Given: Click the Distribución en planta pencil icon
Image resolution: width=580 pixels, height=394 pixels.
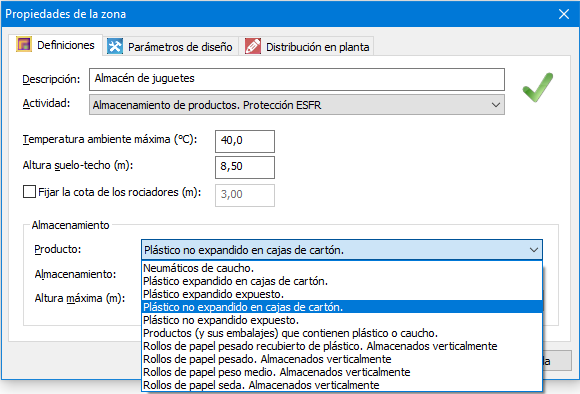Looking at the screenshot, I should click(253, 47).
